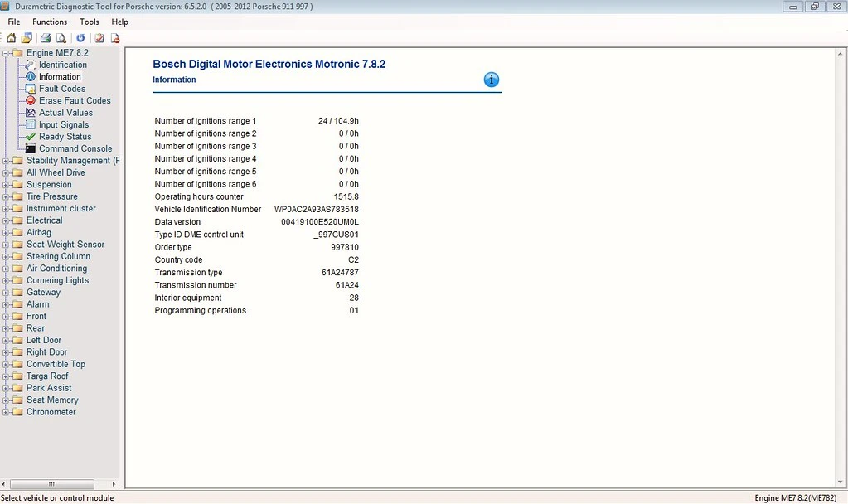The width and height of the screenshot is (848, 504).
Task: Click the VIN value WP0AC2A93AS783518
Action: pos(317,209)
